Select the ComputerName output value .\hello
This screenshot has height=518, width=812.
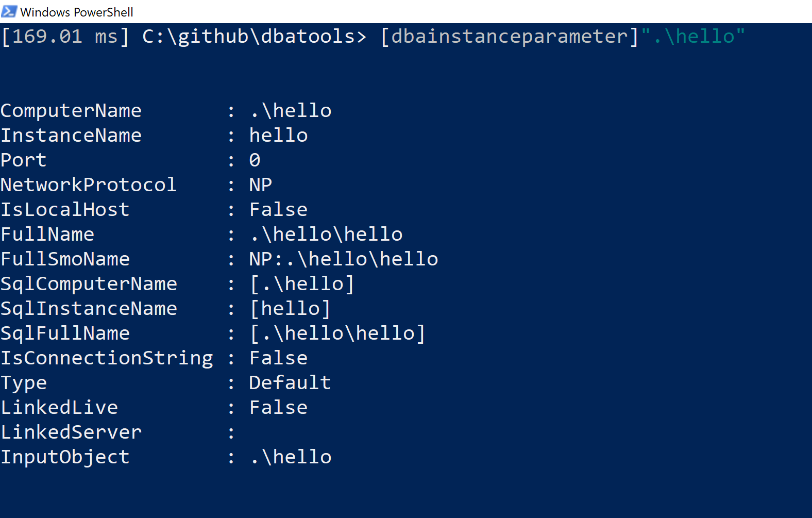[x=290, y=110]
